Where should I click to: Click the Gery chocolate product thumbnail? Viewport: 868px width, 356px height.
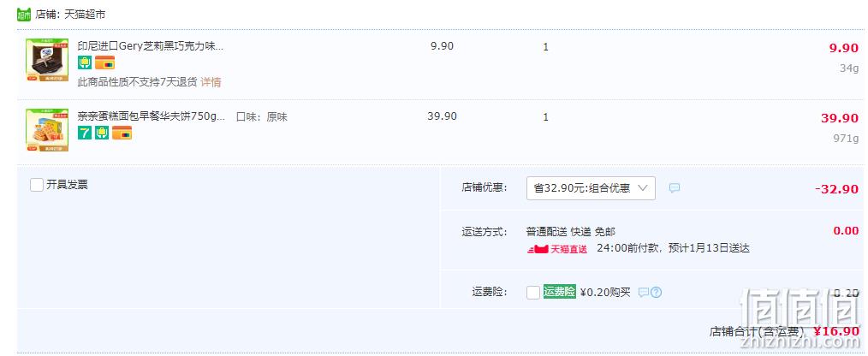[x=47, y=61]
